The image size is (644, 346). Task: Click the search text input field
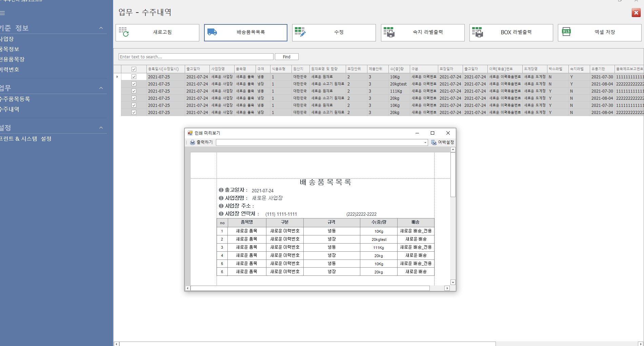(196, 57)
